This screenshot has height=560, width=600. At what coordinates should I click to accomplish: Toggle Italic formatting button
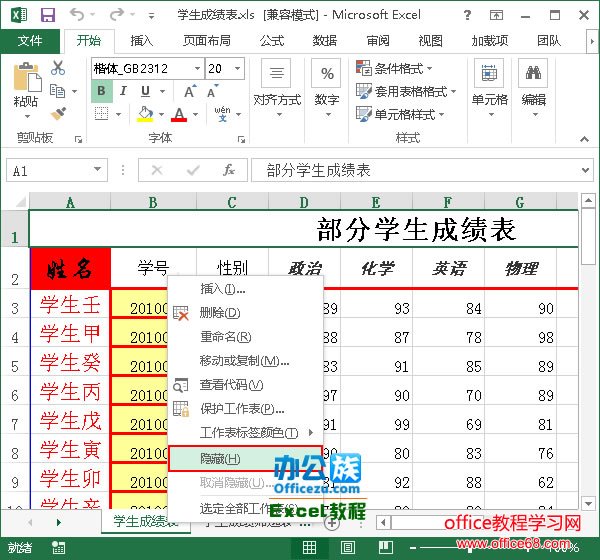123,91
